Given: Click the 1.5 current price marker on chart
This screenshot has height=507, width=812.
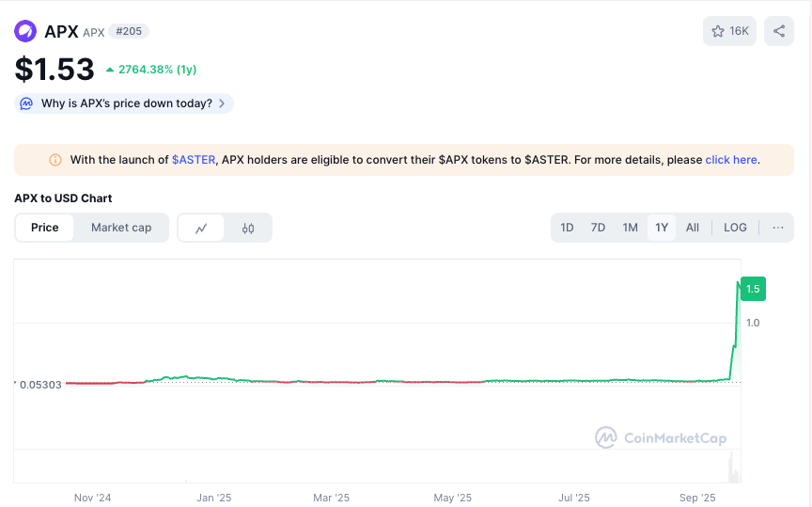Looking at the screenshot, I should 753,290.
